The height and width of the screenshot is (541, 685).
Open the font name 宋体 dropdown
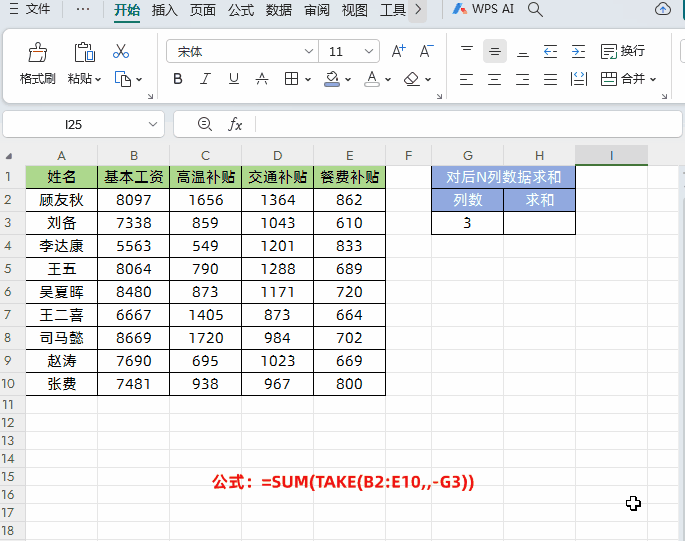308,52
